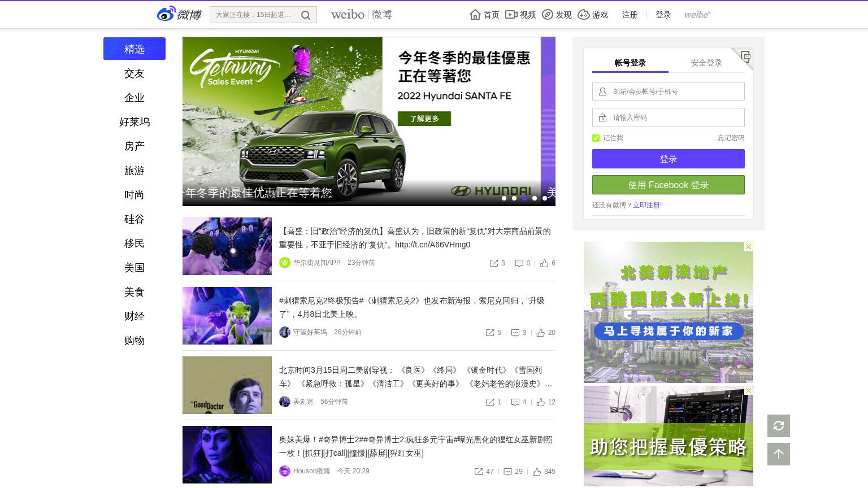The image size is (868, 488).
Task: Click 注册 in the top bar
Action: pyautogui.click(x=630, y=15)
